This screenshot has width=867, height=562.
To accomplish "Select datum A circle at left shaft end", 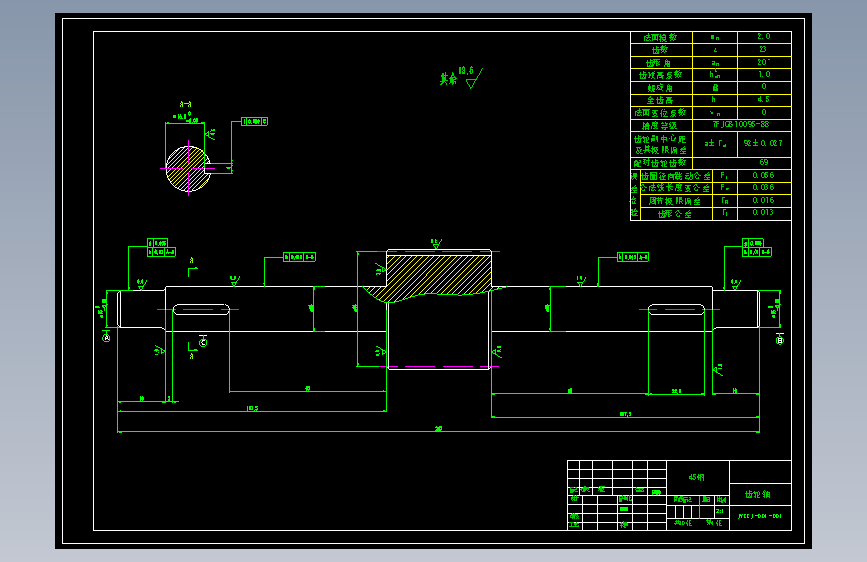I will coord(106,337).
